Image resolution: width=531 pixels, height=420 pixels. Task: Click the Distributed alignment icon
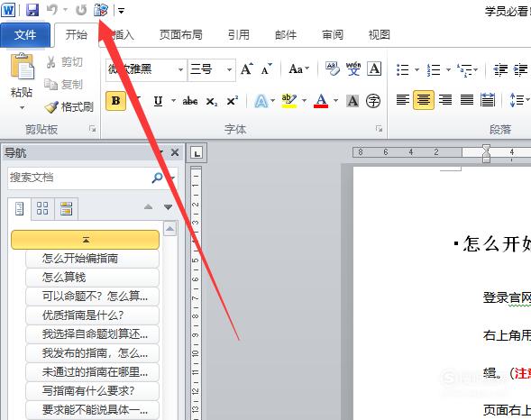488,100
